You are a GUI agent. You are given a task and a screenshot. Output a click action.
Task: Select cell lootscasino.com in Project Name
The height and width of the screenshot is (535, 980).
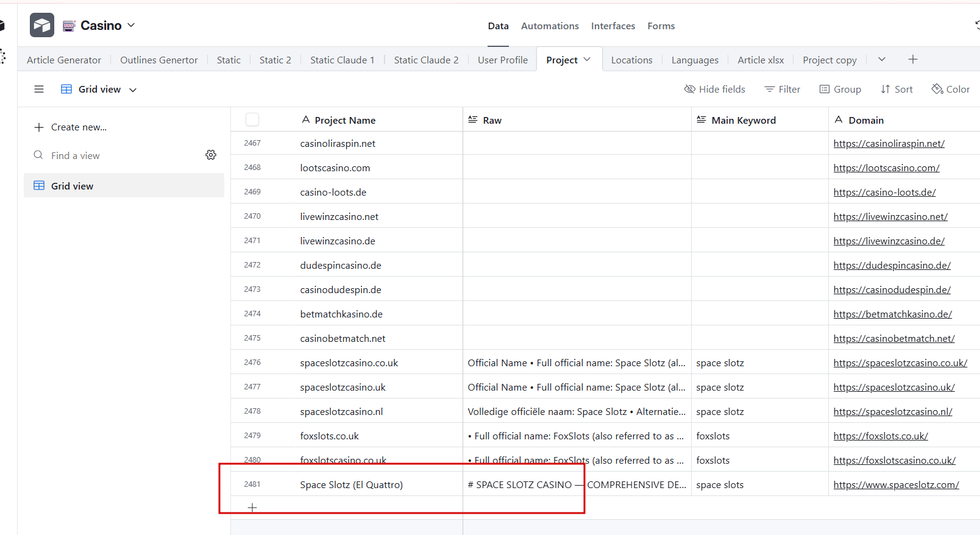pos(347,168)
